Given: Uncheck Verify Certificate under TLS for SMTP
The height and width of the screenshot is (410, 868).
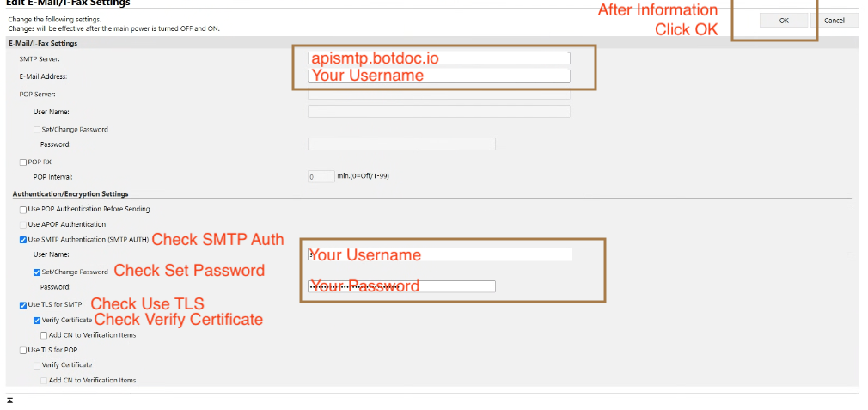Looking at the screenshot, I should click(37, 320).
